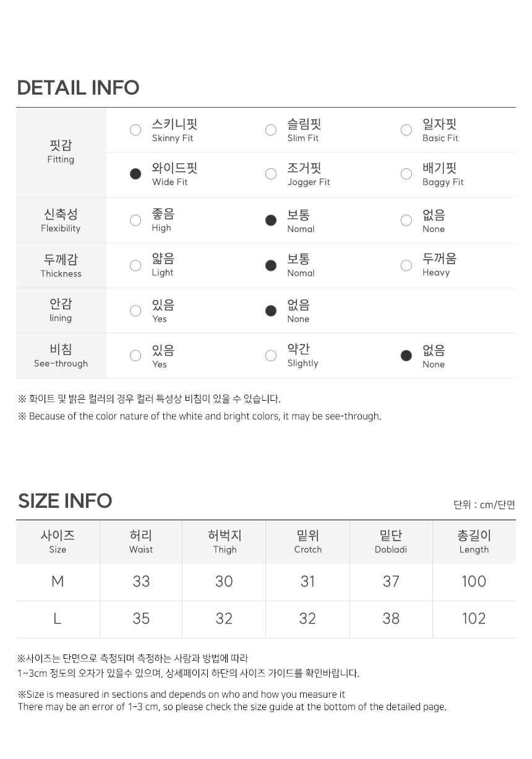Select None in the lining row

271,311
